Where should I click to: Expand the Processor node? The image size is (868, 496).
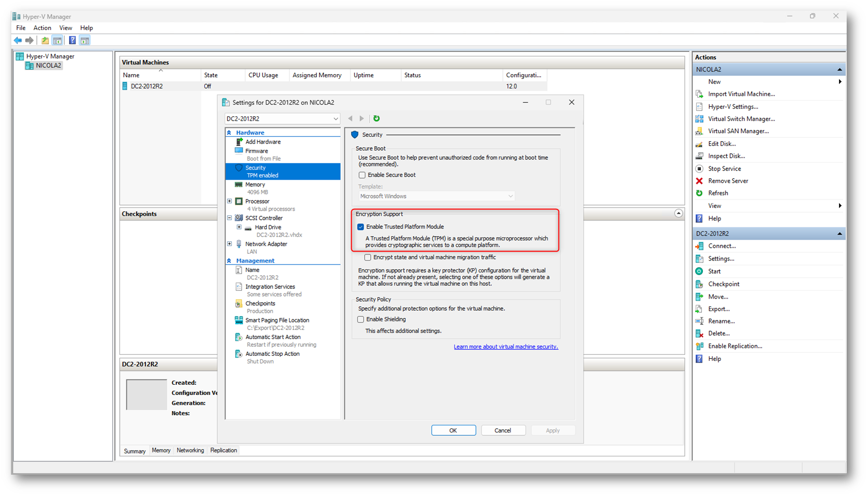coord(230,201)
